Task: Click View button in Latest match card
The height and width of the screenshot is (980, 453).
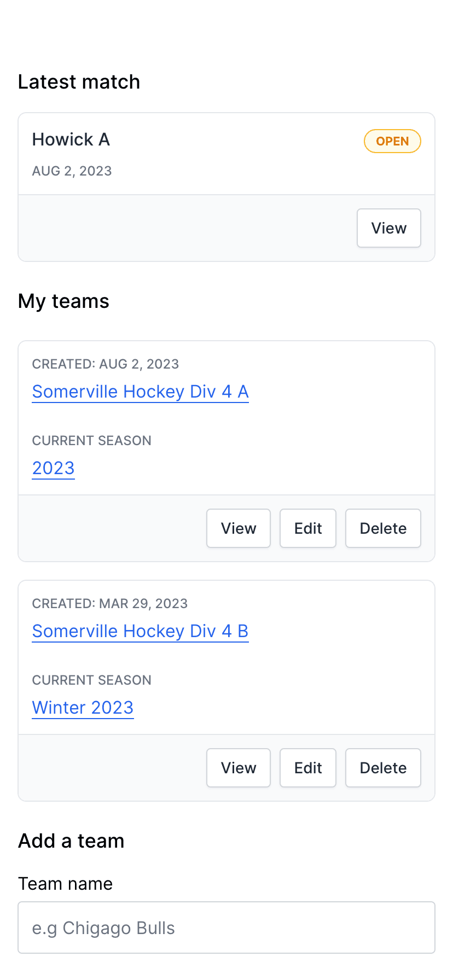Action: [x=388, y=228]
